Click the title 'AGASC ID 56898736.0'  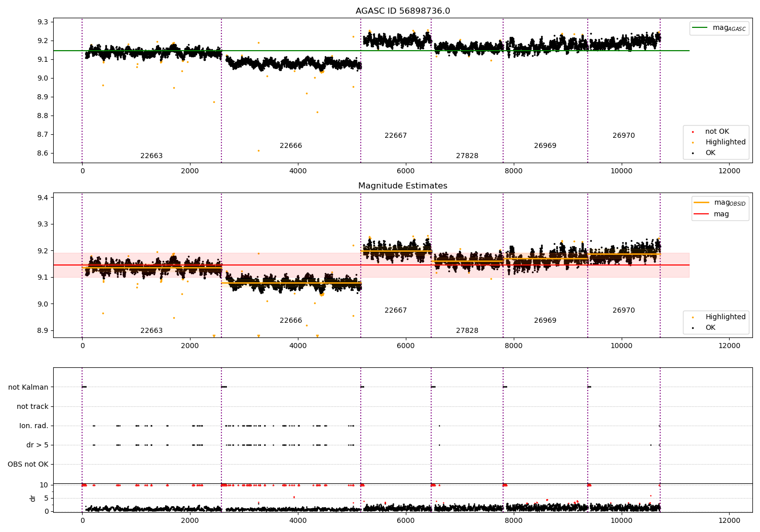coord(403,11)
